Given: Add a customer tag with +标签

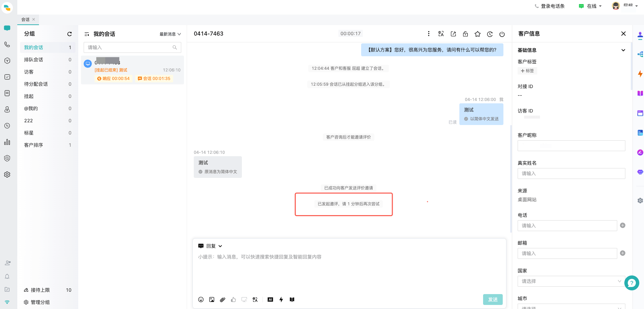Looking at the screenshot, I should 527,71.
